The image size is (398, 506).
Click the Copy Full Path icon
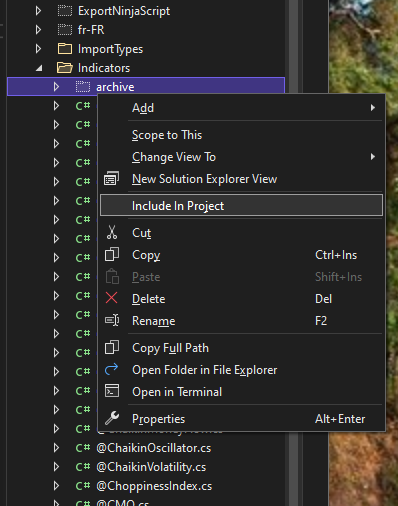pyautogui.click(x=112, y=347)
